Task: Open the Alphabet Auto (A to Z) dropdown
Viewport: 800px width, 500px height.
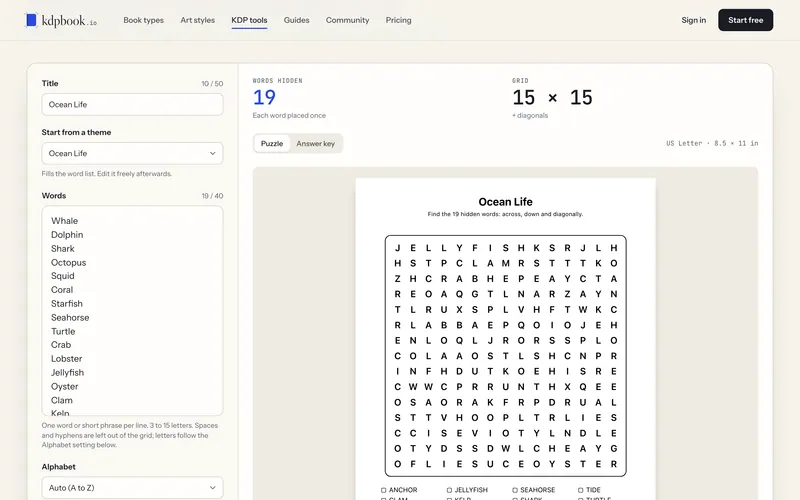Action: [x=132, y=488]
